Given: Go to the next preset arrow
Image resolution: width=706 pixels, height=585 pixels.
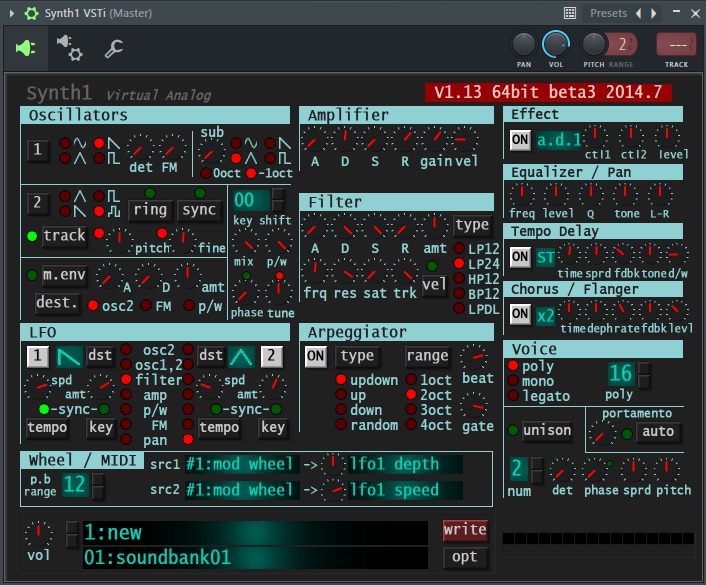Looking at the screenshot, I should coord(653,14).
